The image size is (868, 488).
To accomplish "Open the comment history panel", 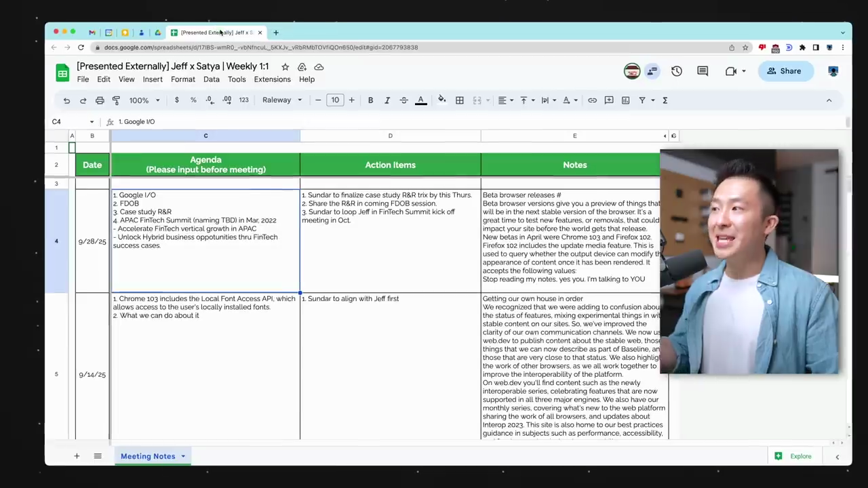I will coord(703,71).
